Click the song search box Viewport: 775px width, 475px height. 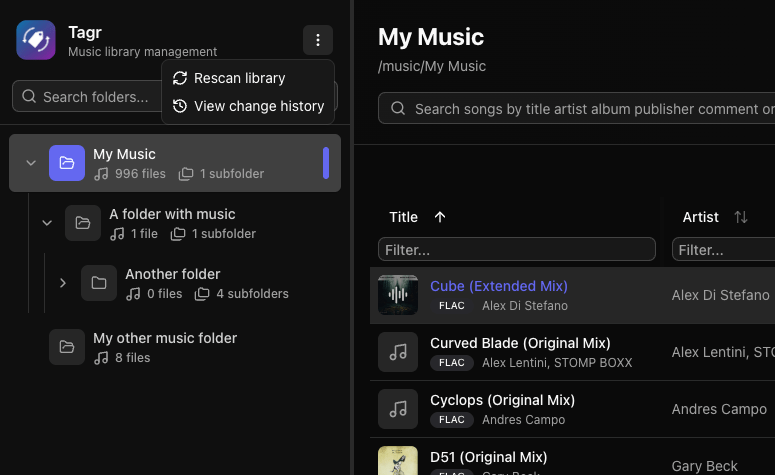tap(590, 109)
